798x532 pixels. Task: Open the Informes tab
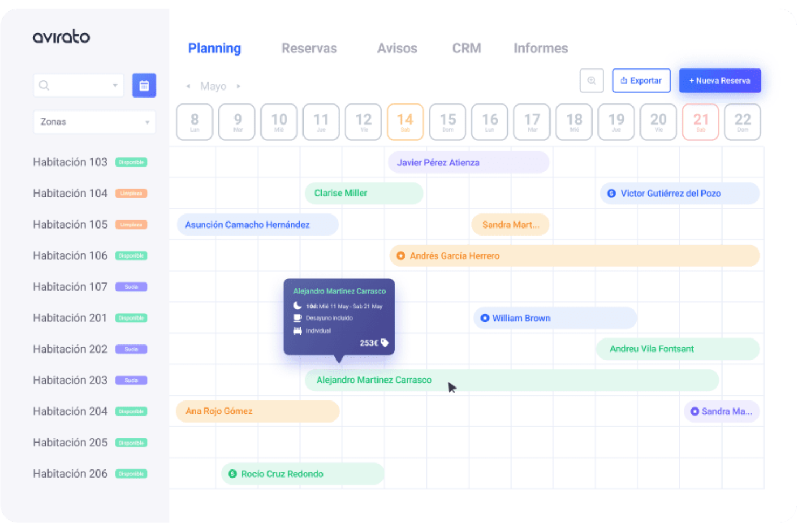point(541,48)
